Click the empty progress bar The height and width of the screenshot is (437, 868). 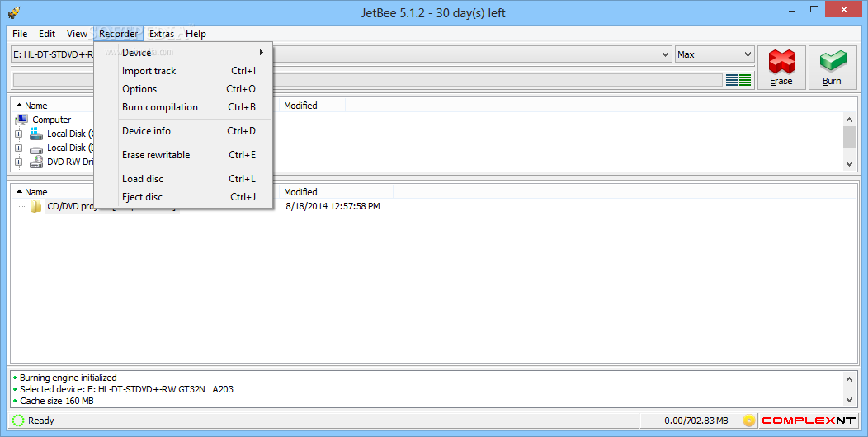[x=367, y=80]
